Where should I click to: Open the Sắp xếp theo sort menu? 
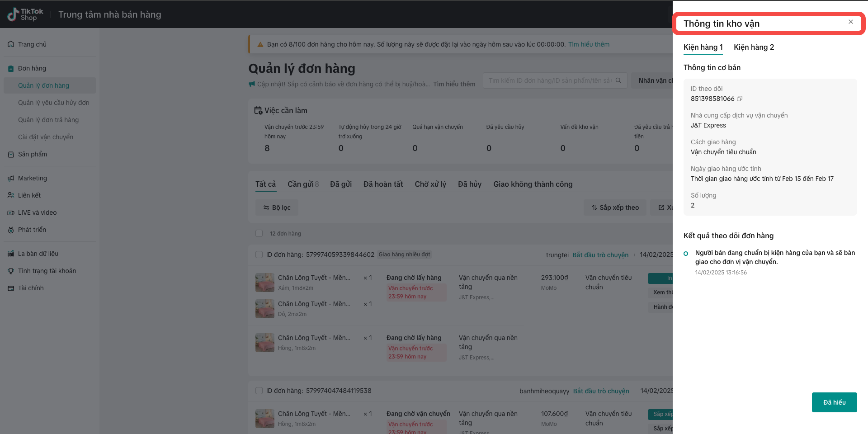pos(615,208)
